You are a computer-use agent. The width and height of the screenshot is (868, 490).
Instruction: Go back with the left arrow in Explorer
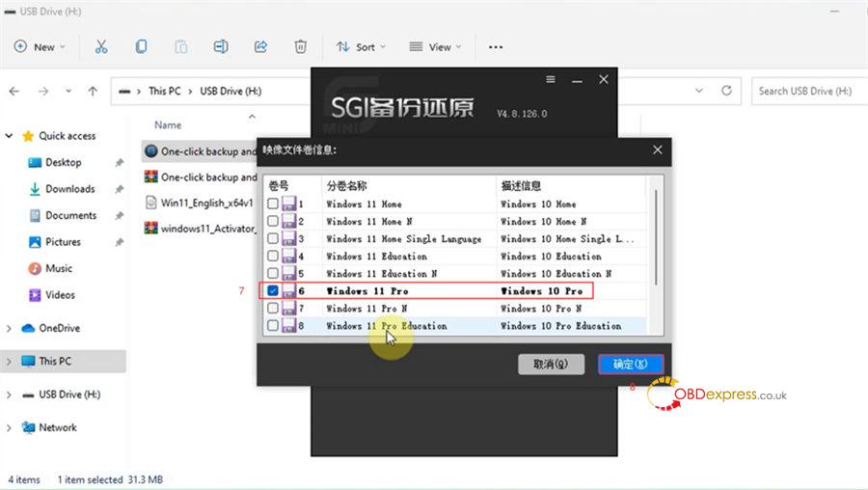point(14,92)
